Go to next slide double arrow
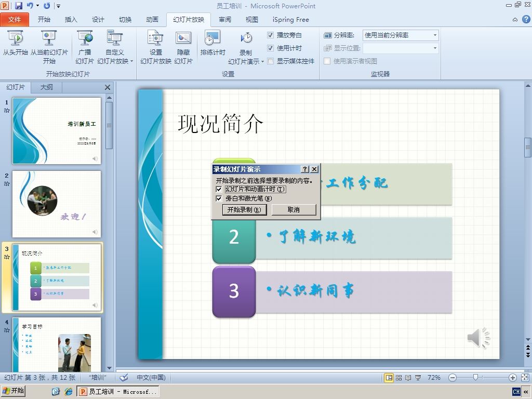Viewport: 532px width, 399px height. pyautogui.click(x=528, y=354)
